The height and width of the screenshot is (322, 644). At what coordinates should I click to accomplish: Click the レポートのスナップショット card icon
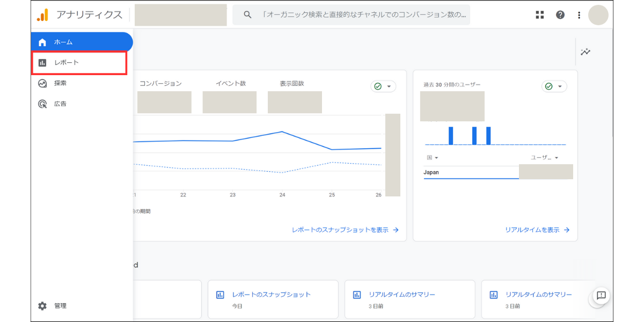pos(220,295)
